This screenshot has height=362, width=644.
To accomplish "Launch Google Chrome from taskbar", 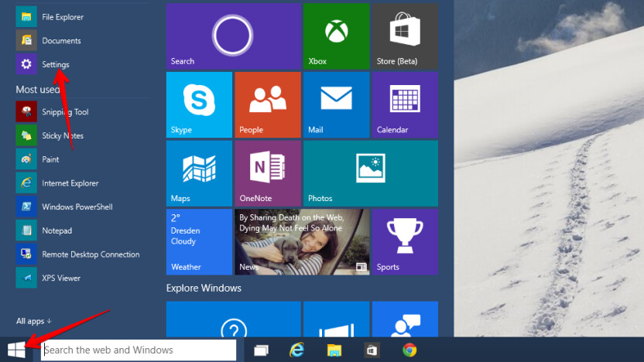I will click(x=409, y=350).
